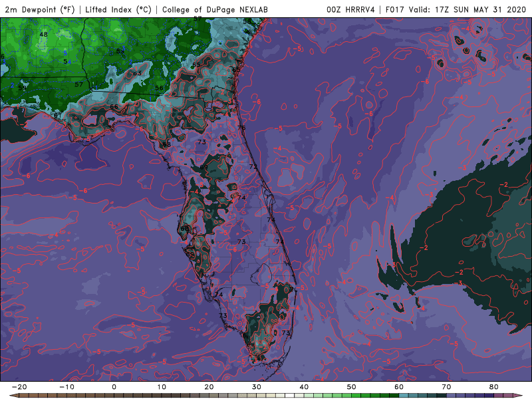This screenshot has width=532, height=399.
Task: Click the -10 label on the color scale
Action: [66, 387]
